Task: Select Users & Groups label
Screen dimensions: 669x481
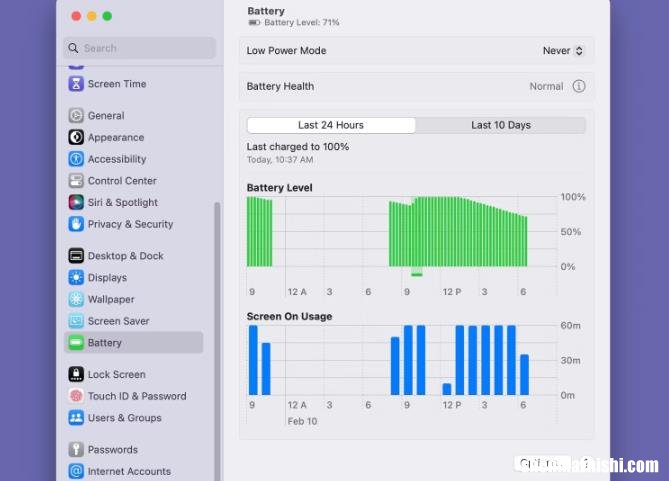Action: (x=125, y=417)
